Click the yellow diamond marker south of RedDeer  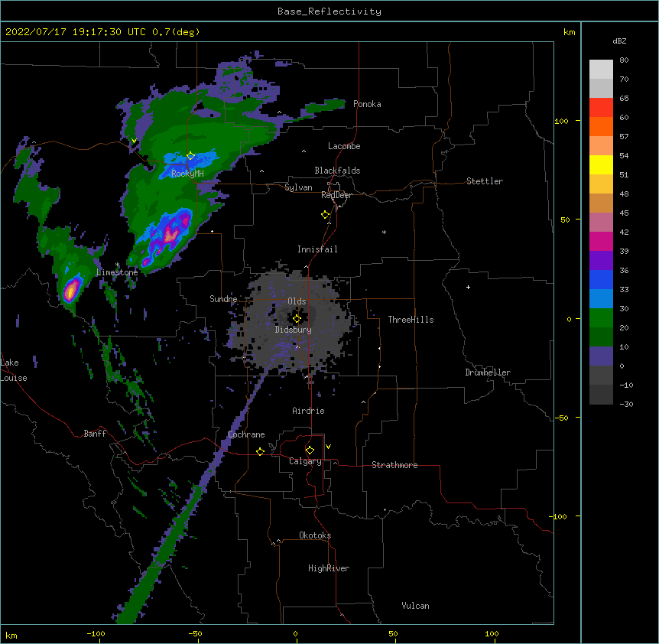point(325,215)
